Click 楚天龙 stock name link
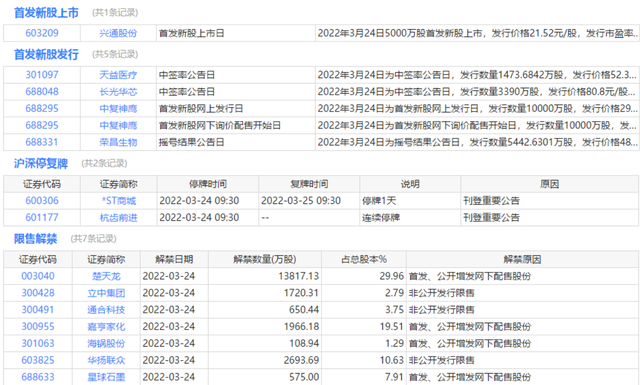This screenshot has height=385, width=640. tap(106, 276)
